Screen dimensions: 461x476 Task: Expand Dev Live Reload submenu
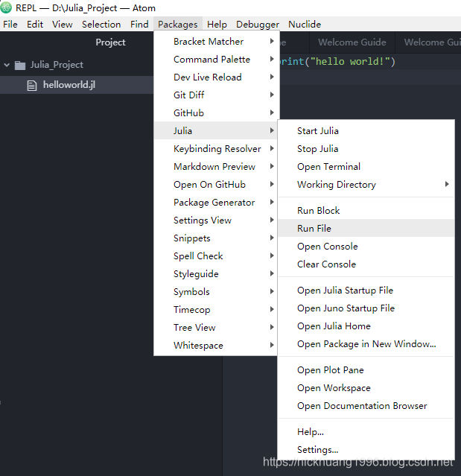215,77
